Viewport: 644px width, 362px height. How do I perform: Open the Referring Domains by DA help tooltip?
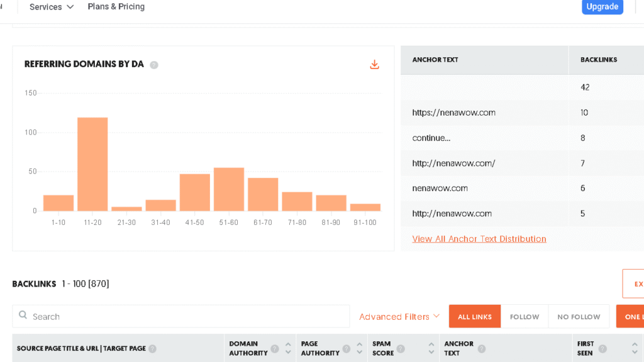[x=155, y=64]
